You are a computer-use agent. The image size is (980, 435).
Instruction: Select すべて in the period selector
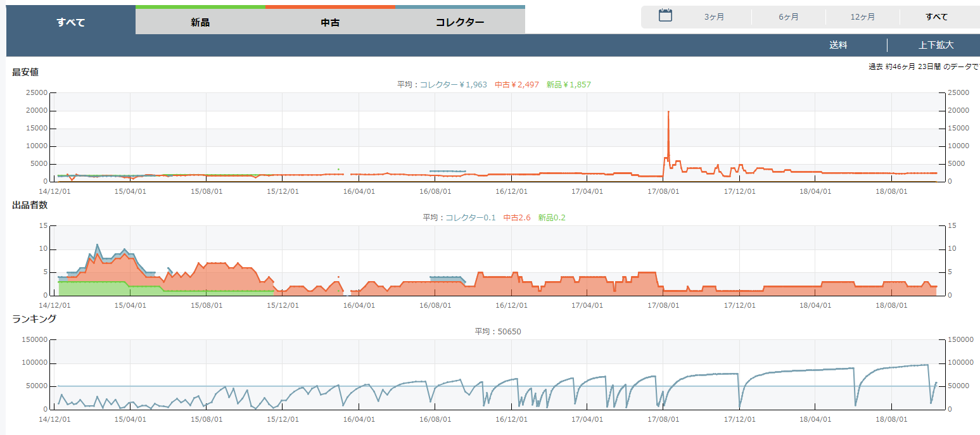936,17
